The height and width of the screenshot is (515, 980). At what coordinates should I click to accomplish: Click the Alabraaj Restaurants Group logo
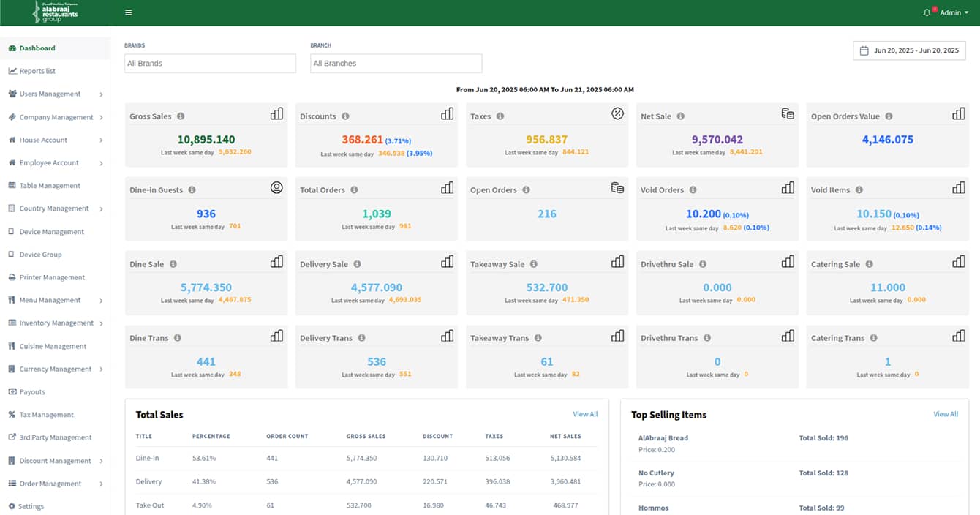pos(56,12)
